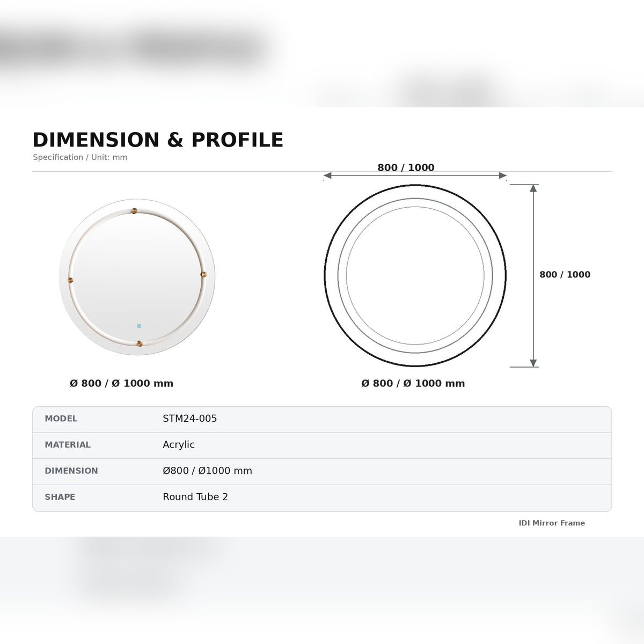Click the MODEL row label
Viewport: 644px width, 644px height.
point(61,419)
